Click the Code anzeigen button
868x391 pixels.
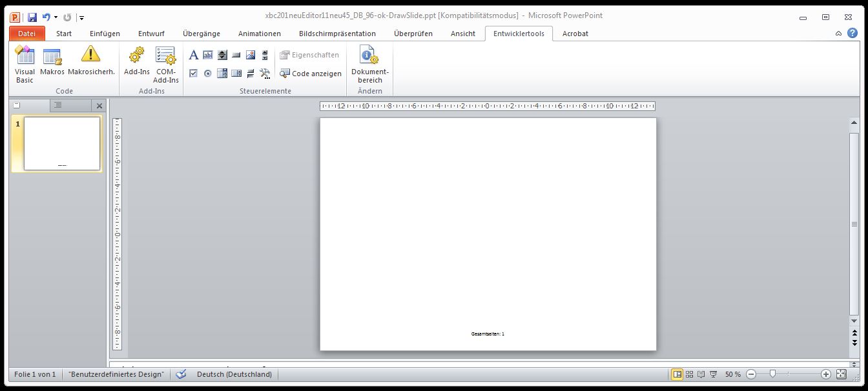tap(311, 74)
